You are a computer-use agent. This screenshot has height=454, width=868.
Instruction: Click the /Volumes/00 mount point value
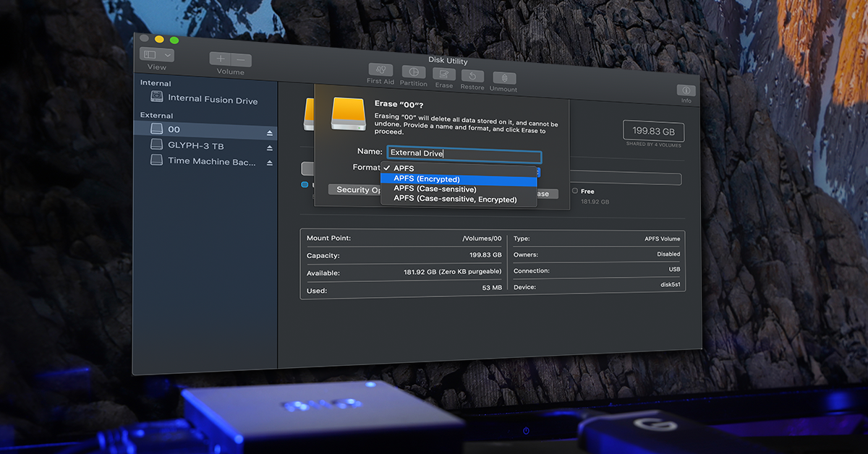pyautogui.click(x=482, y=238)
